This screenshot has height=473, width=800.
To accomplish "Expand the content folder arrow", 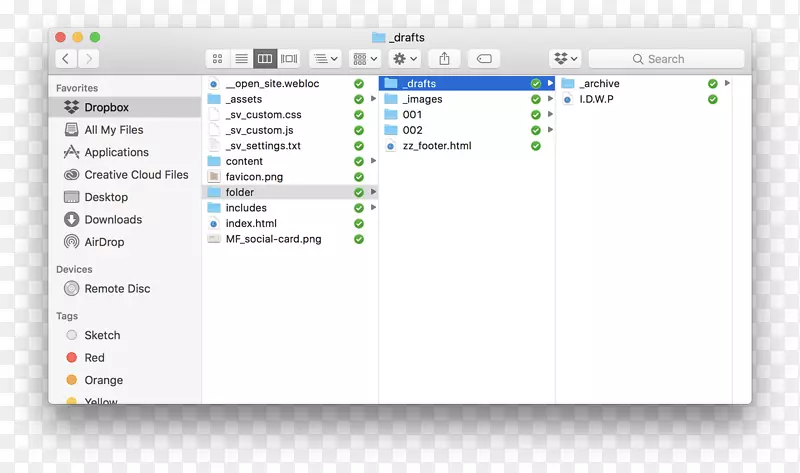I will [x=373, y=161].
